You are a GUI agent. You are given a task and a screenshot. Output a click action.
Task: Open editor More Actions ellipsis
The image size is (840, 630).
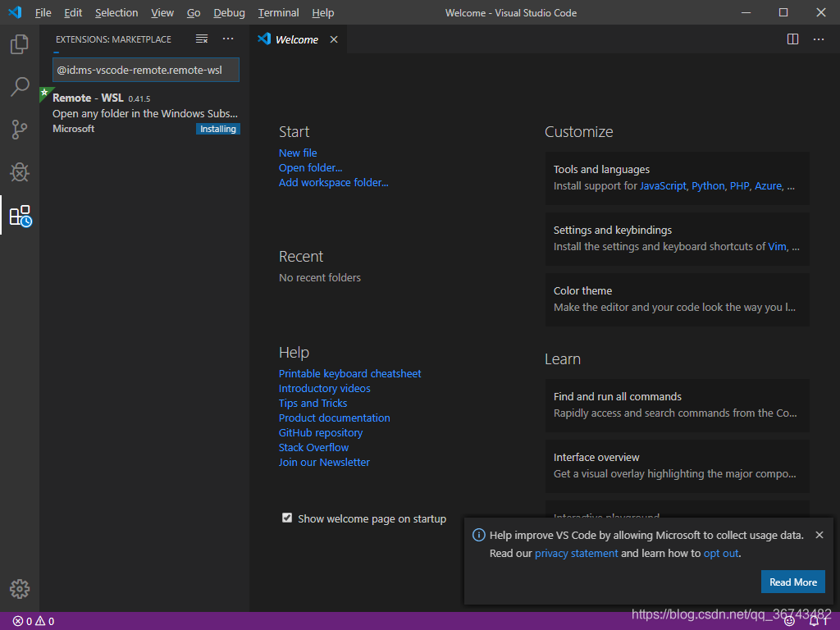coord(819,39)
